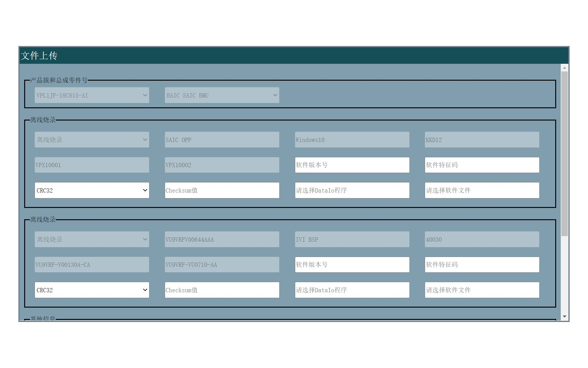Click the 产品簇和总成零件号 section label
Viewport: 588px width, 368px height.
(x=59, y=80)
